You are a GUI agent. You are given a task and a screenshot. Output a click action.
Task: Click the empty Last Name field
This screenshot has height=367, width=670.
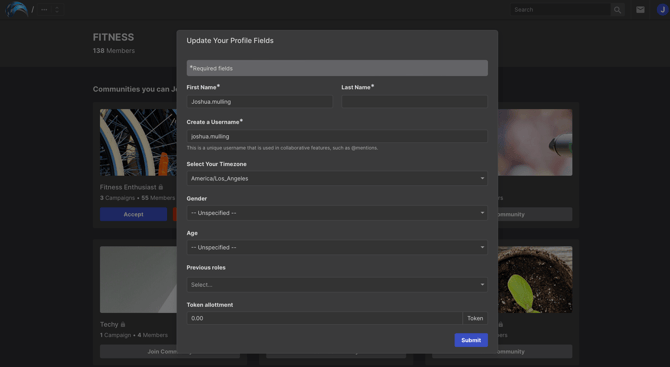tap(414, 102)
